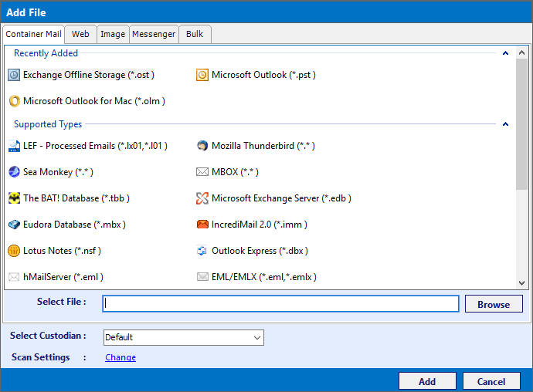Choose the Microsoft Outlook (*.pst) icon

[x=202, y=75]
